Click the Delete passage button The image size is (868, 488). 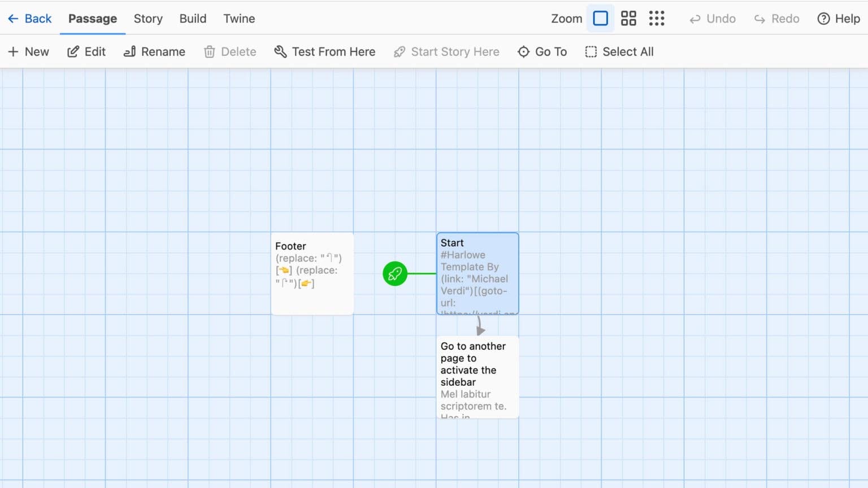pos(230,51)
